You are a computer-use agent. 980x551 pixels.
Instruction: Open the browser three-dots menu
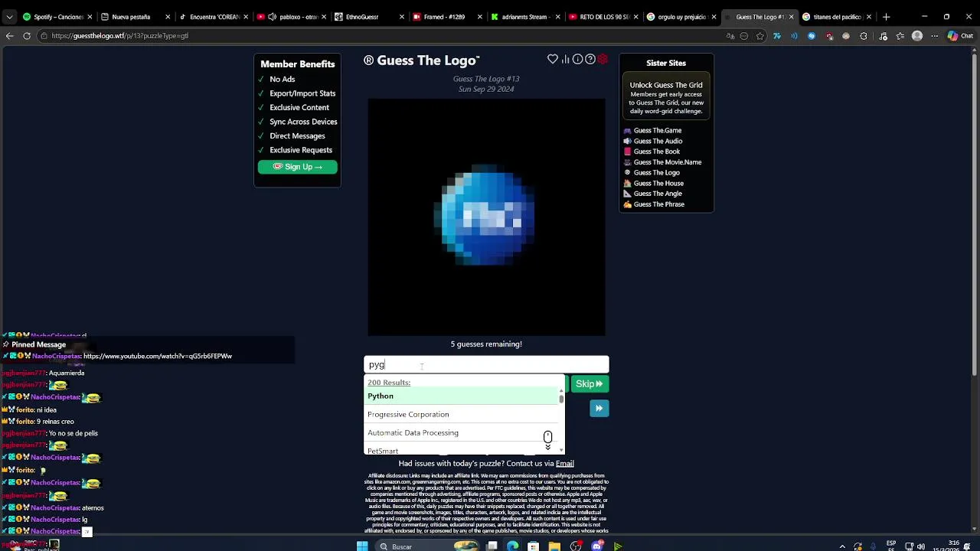click(933, 36)
